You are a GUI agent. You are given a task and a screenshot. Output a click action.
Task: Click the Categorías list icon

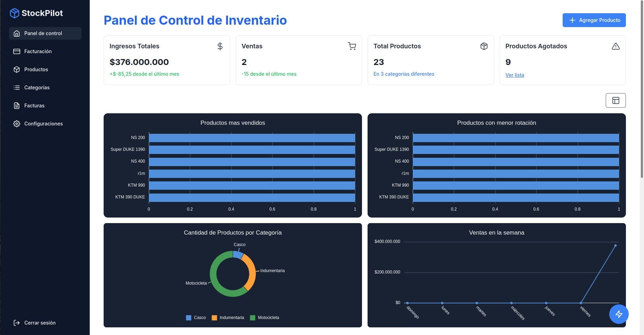(x=16, y=87)
